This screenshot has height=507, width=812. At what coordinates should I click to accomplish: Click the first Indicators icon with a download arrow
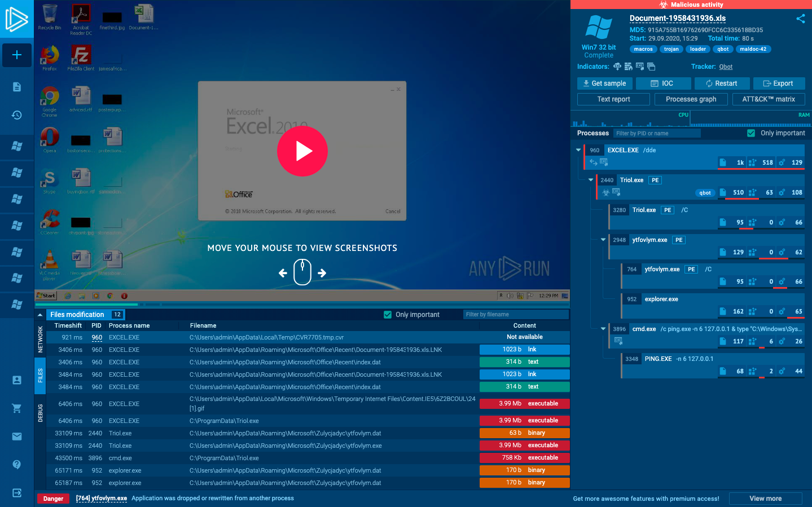(x=617, y=67)
